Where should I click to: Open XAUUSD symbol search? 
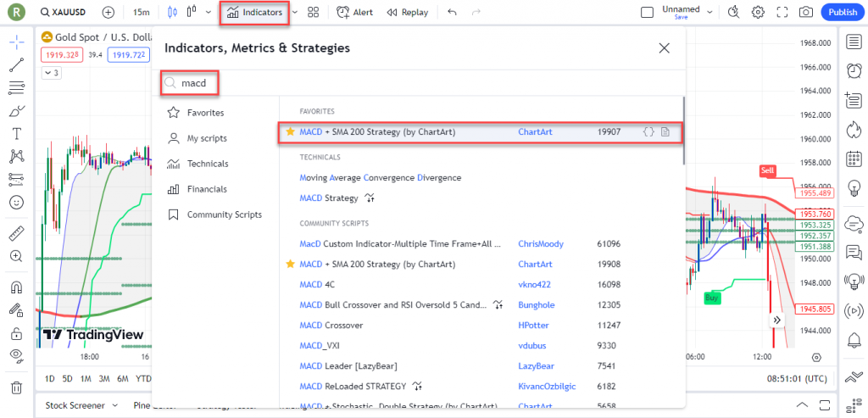[x=62, y=12]
